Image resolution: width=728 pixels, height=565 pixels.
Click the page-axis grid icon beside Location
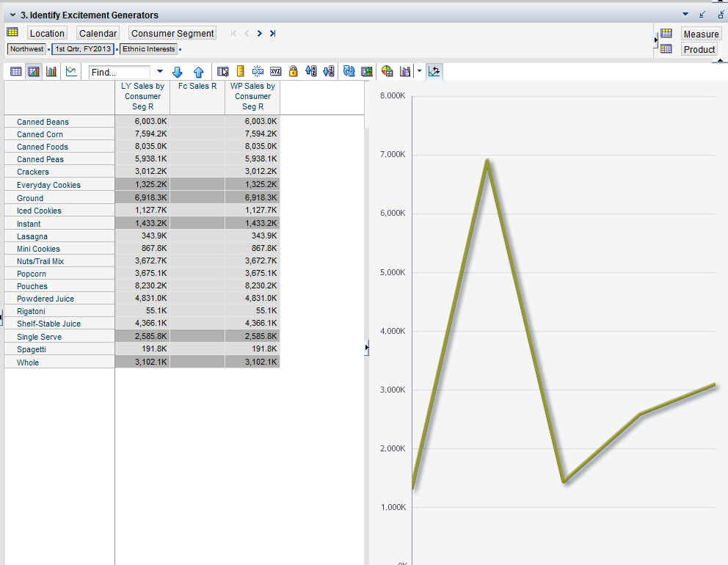coord(12,32)
